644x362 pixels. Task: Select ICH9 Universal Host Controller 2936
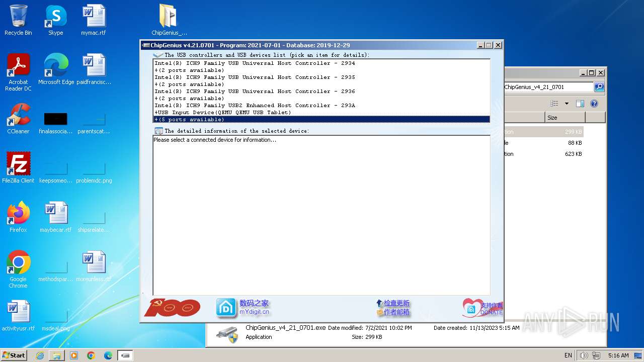tap(321, 92)
